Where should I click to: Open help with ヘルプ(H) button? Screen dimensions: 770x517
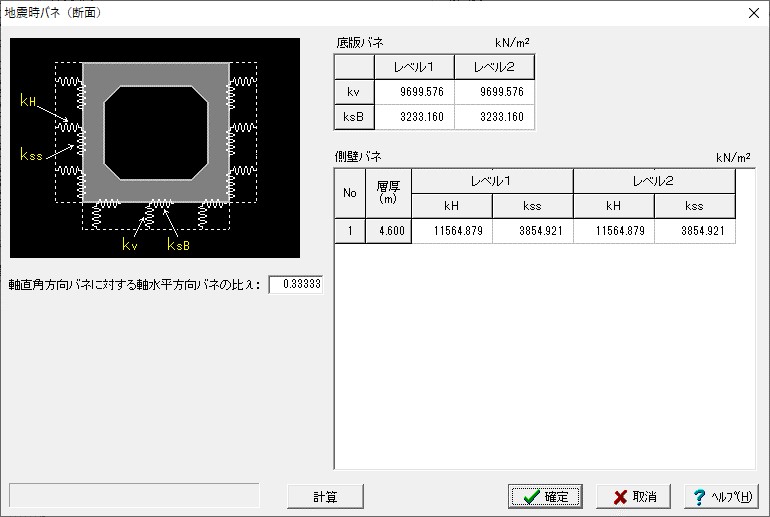tap(721, 496)
